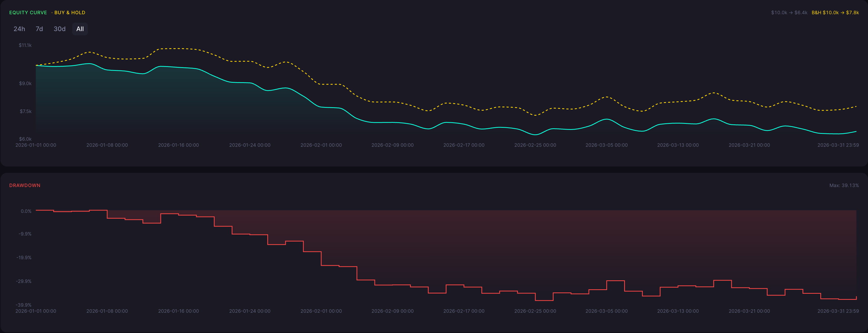
Task: Select the 7d time range
Action: tap(39, 29)
